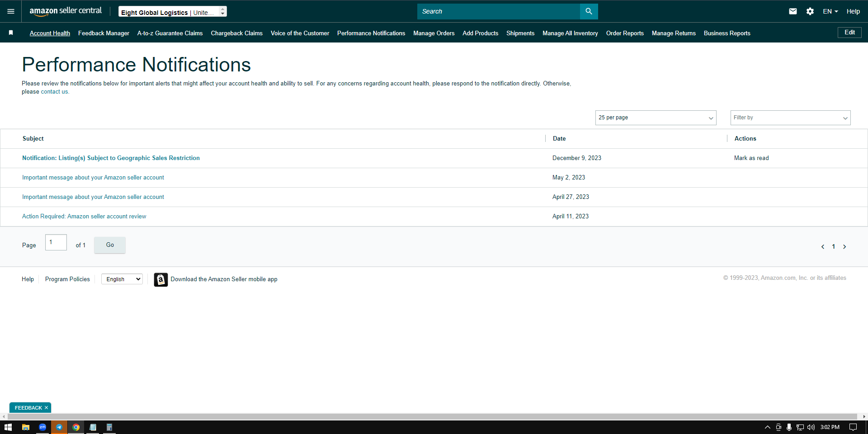Click the microphone tray icon
Viewport: 868px width, 434px height.
(789, 427)
